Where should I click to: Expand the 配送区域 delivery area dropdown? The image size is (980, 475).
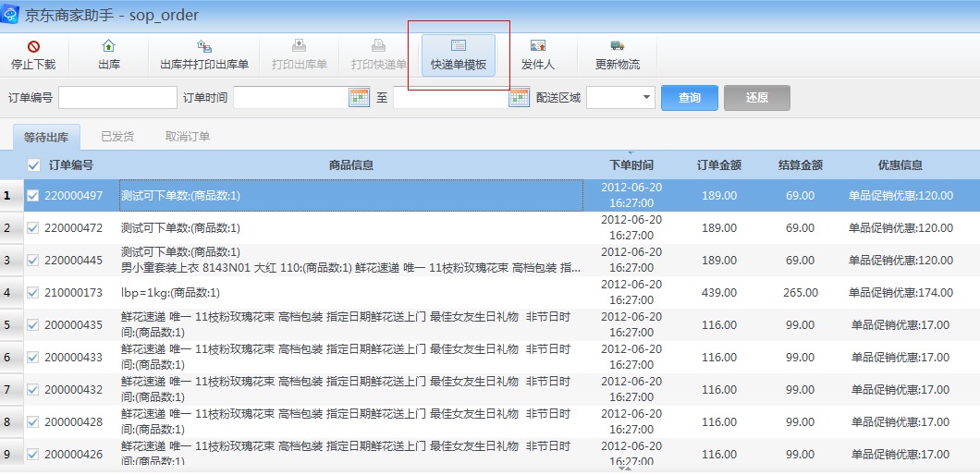645,98
